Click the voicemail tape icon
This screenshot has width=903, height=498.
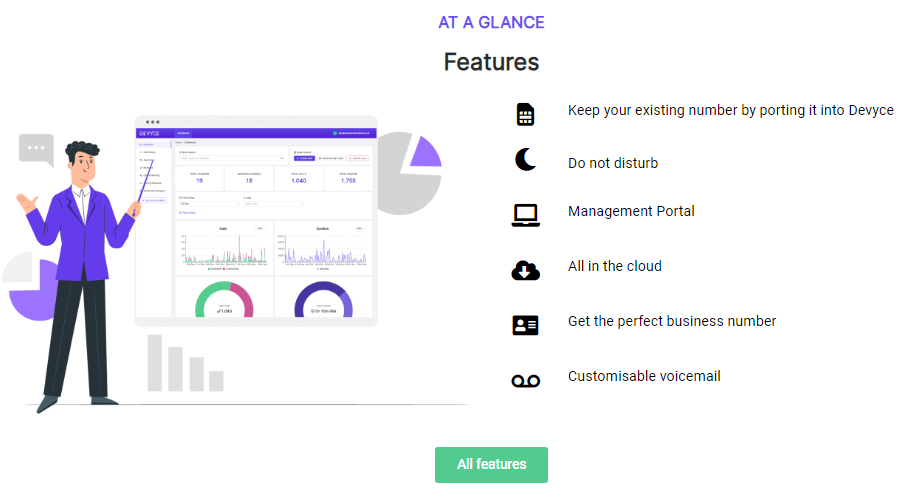[x=525, y=380]
